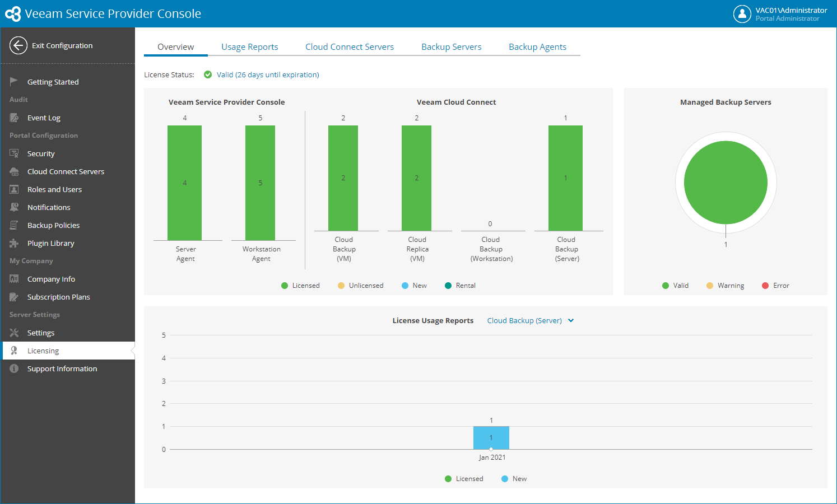
Task: Click the Workstation Agent green bar
Action: (x=261, y=183)
